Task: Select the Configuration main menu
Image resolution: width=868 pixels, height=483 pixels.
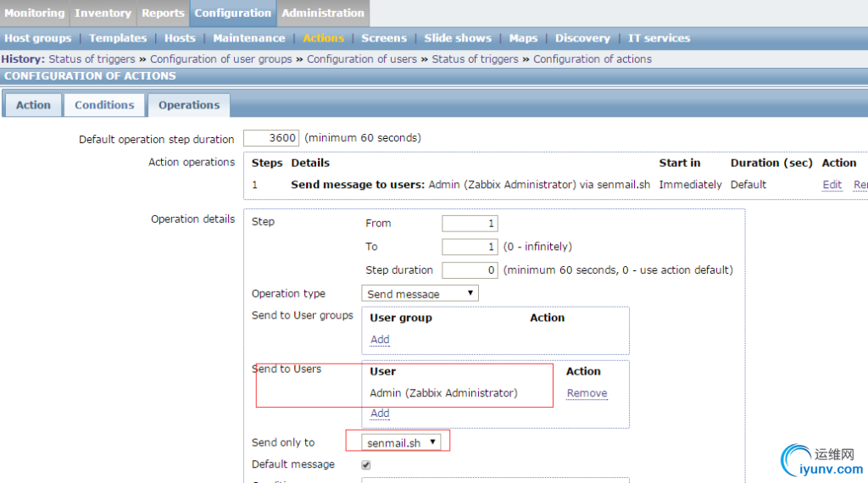Action: tap(233, 13)
